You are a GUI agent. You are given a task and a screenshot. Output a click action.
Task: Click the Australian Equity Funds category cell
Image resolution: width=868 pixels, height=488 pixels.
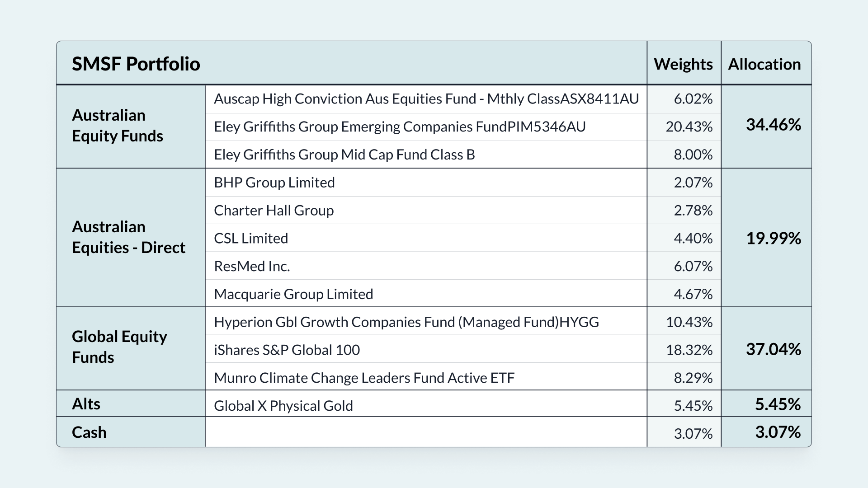coord(118,126)
